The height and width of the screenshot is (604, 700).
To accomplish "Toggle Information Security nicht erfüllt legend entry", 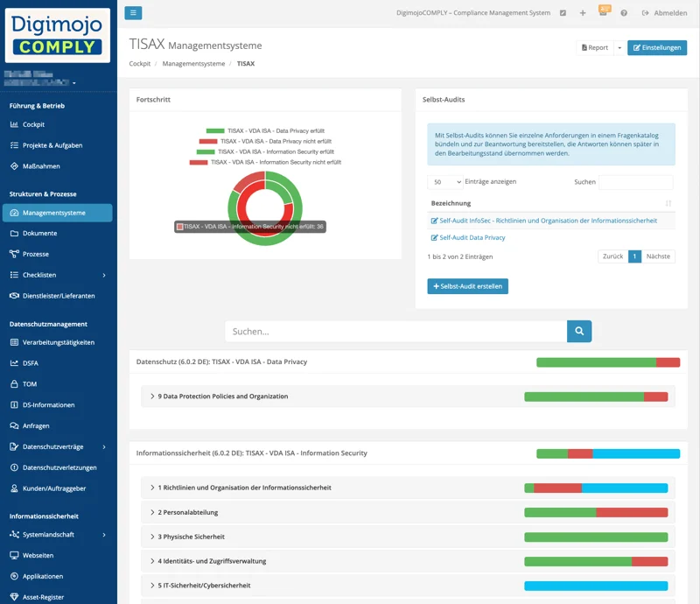I will point(265,162).
